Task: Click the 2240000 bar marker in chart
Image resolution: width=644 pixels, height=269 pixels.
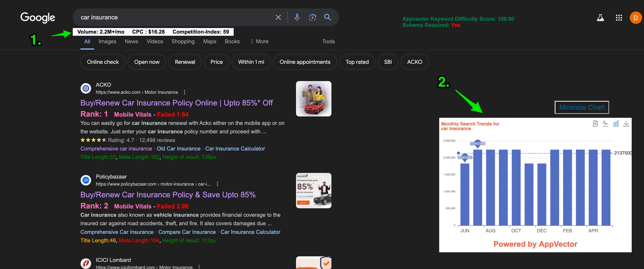Action: (x=478, y=144)
